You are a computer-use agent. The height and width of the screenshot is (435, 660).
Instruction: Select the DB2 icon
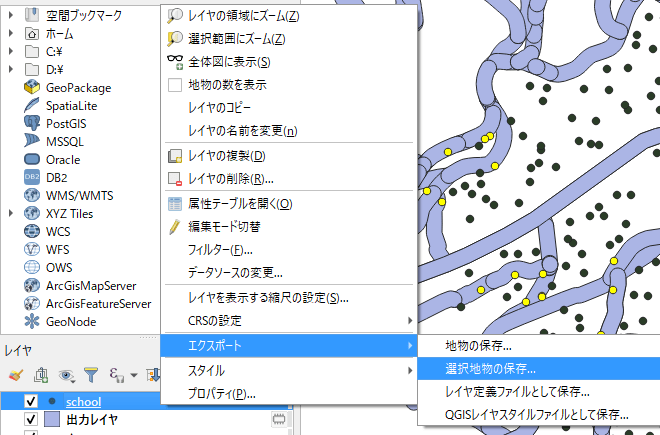click(x=32, y=177)
